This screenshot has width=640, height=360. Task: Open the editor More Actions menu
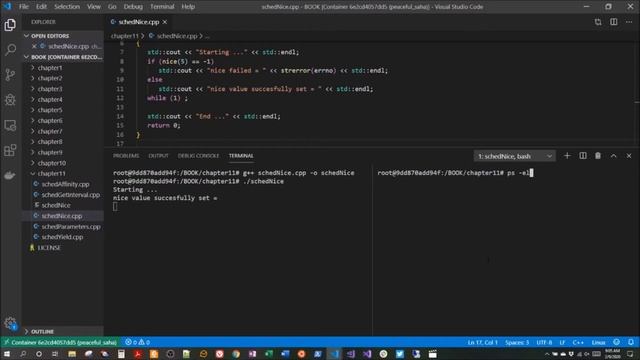pos(629,22)
